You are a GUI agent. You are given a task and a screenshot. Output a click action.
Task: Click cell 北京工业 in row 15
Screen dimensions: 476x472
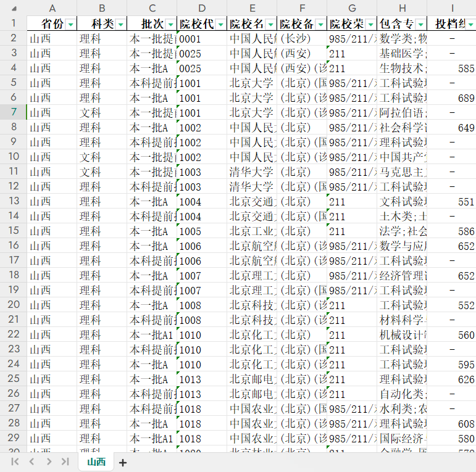252,231
